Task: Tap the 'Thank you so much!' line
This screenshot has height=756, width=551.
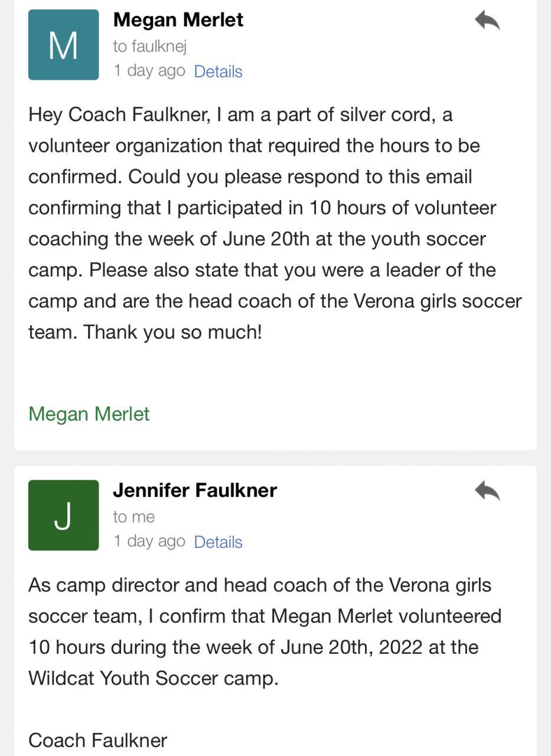Action: pos(172,332)
